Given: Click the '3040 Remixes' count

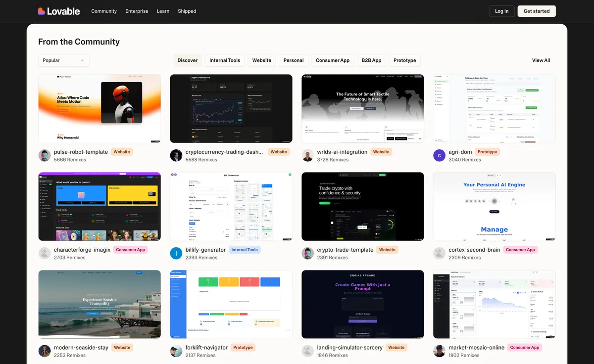Looking at the screenshot, I should tap(465, 160).
